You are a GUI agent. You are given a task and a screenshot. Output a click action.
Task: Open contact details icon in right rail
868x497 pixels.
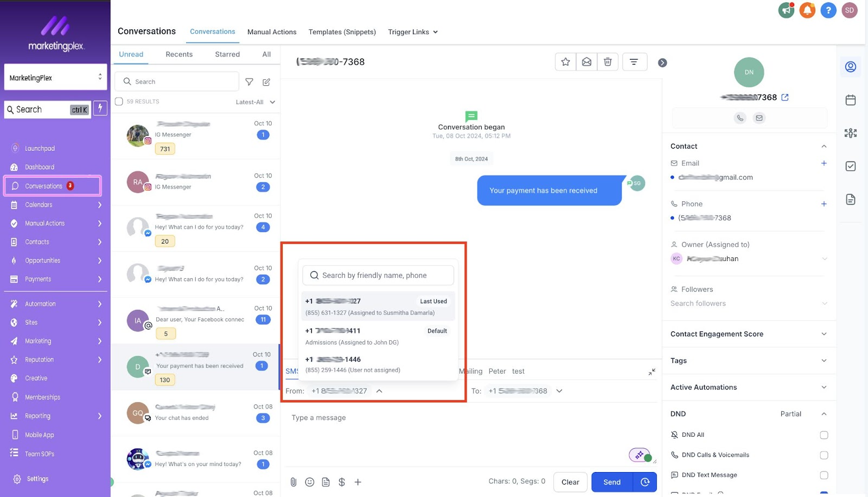[851, 67]
